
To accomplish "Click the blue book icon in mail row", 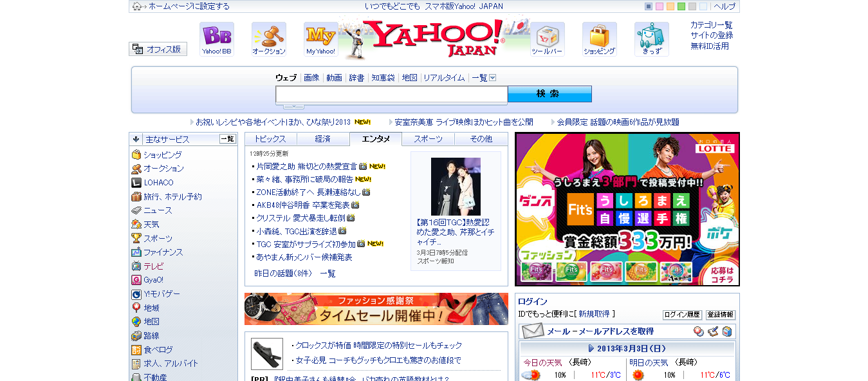I will [727, 331].
